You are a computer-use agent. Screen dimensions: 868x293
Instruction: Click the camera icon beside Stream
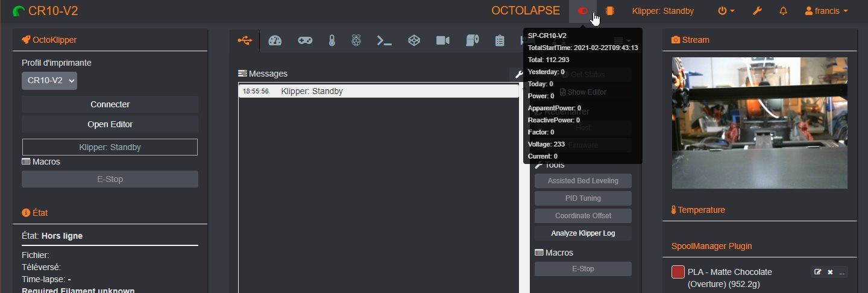tap(676, 40)
